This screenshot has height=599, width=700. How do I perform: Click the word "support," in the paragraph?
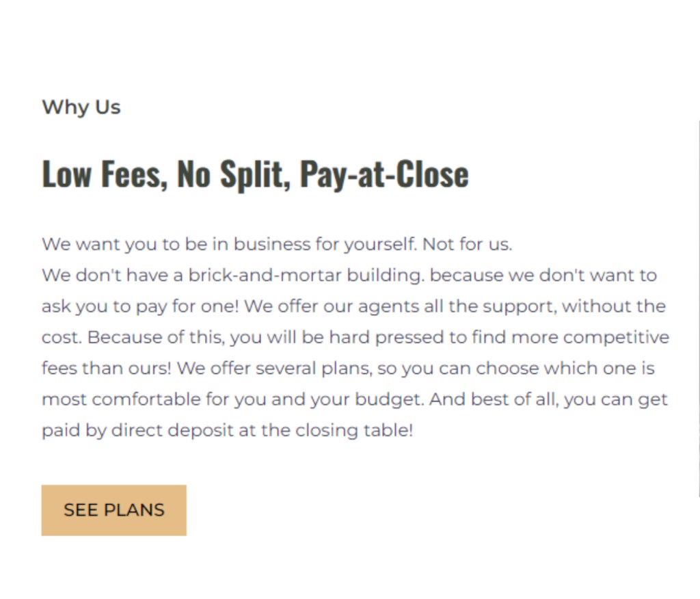click(x=520, y=306)
